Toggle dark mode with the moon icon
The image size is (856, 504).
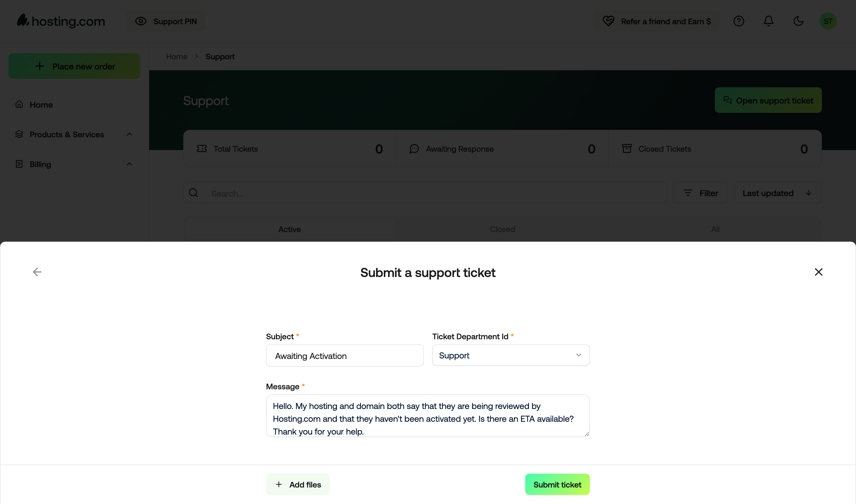(x=798, y=21)
